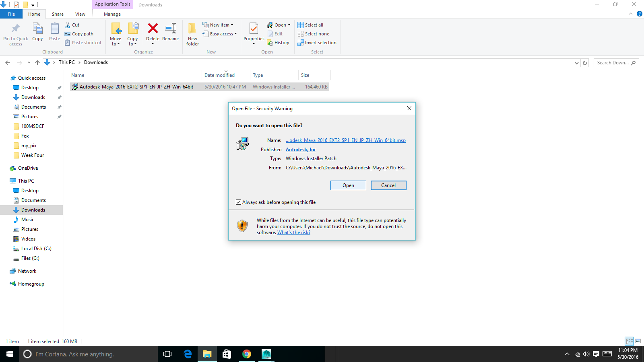Expand the Open button dropdown arrow
This screenshot has height=362, width=644.
pos(289,25)
